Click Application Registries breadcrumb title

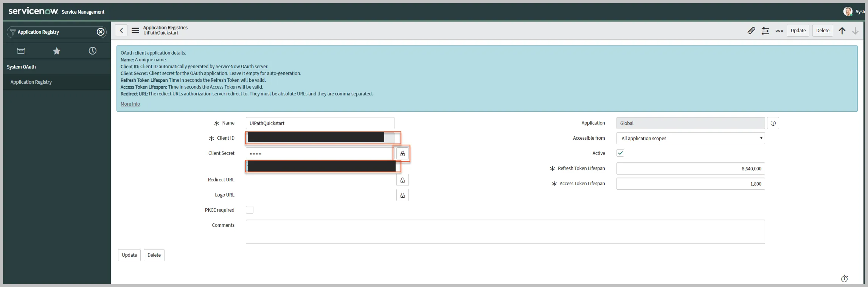pyautogui.click(x=165, y=28)
